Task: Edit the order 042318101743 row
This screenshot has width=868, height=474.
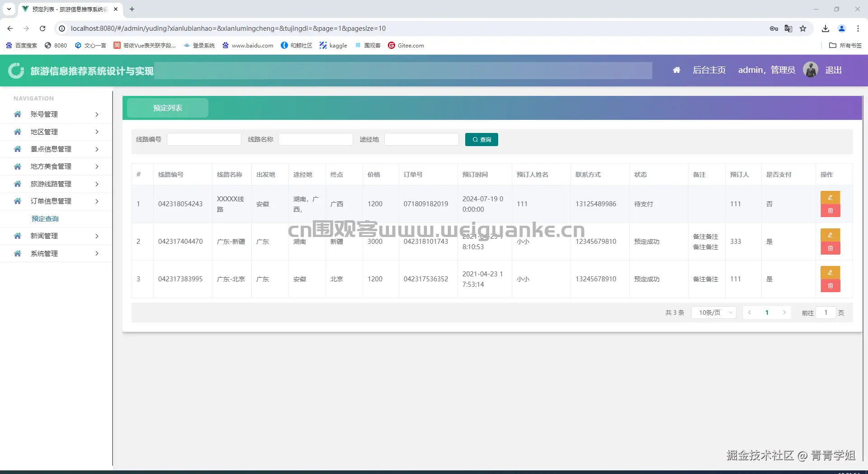Action: pos(830,235)
